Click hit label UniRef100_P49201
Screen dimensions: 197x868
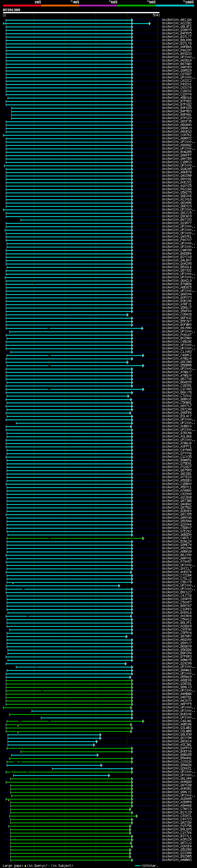click(177, 84)
